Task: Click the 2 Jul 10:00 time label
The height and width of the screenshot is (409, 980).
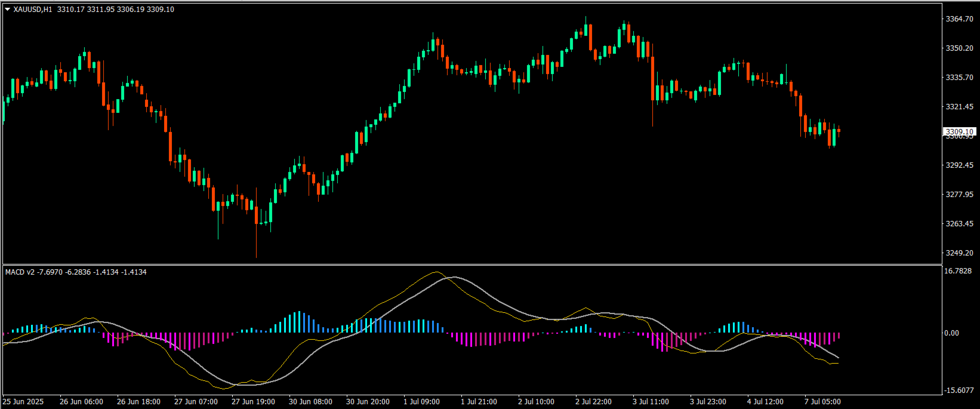Action: (x=536, y=402)
